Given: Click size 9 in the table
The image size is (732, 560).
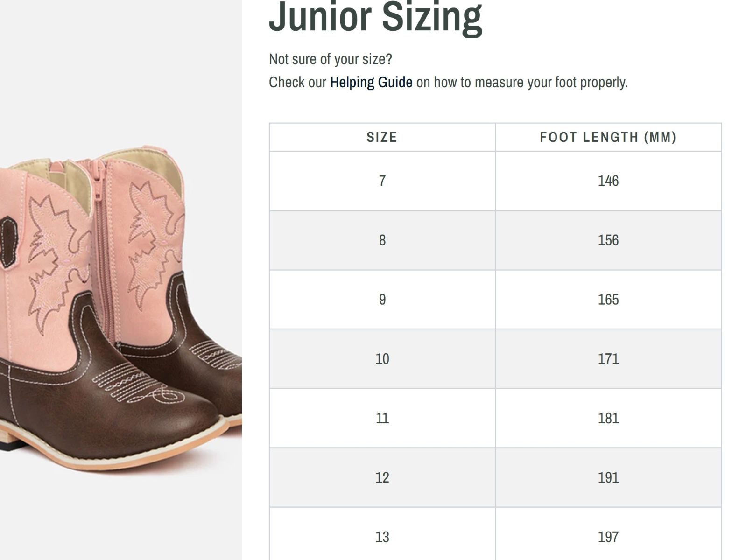Looking at the screenshot, I should [382, 299].
